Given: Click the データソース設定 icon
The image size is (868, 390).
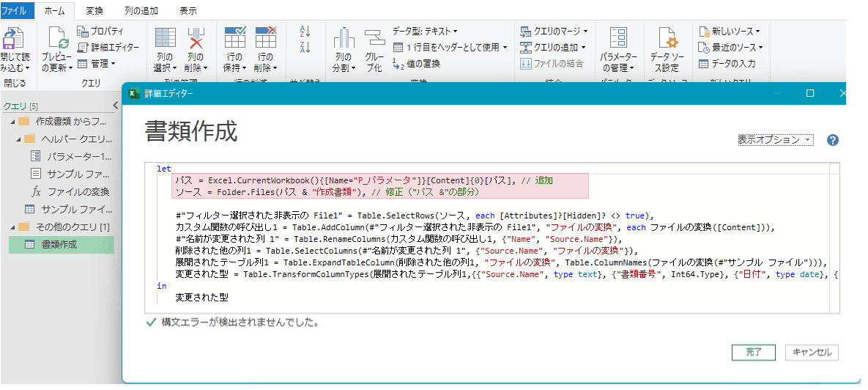Looking at the screenshot, I should [x=667, y=40].
